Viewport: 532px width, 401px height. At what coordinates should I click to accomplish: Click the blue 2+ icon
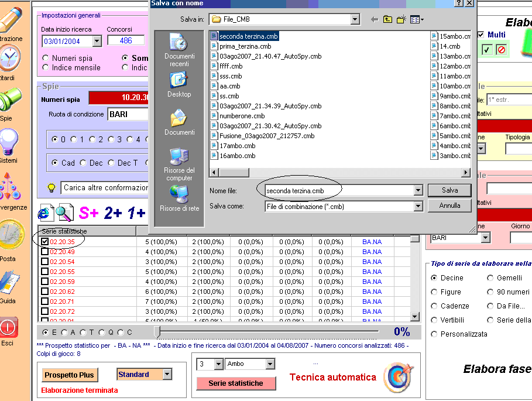tap(113, 213)
